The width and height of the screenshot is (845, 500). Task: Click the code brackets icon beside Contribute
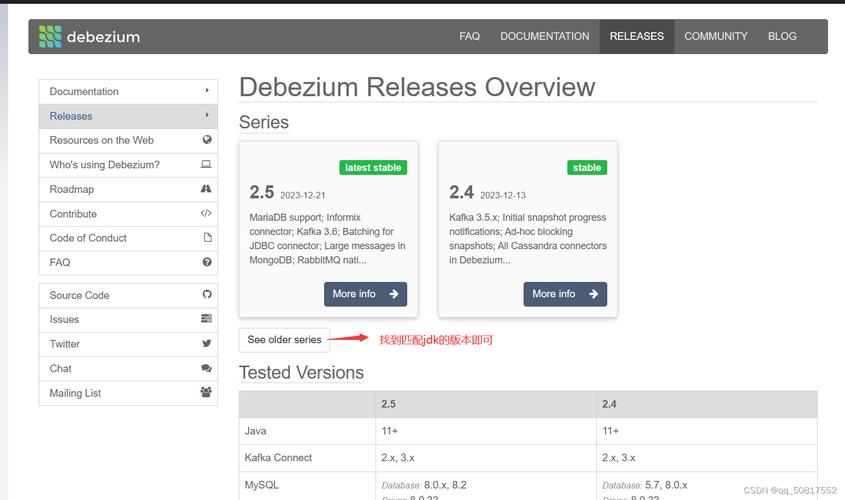(x=206, y=213)
